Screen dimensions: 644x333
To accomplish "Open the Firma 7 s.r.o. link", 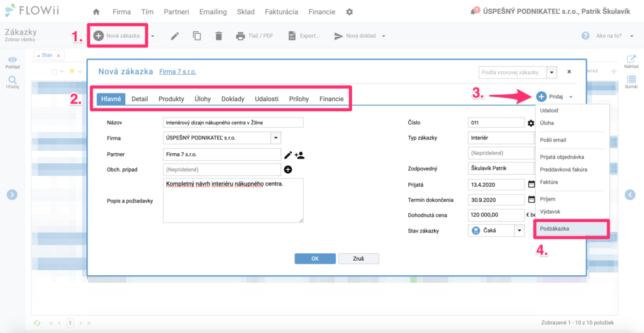I will pyautogui.click(x=177, y=72).
